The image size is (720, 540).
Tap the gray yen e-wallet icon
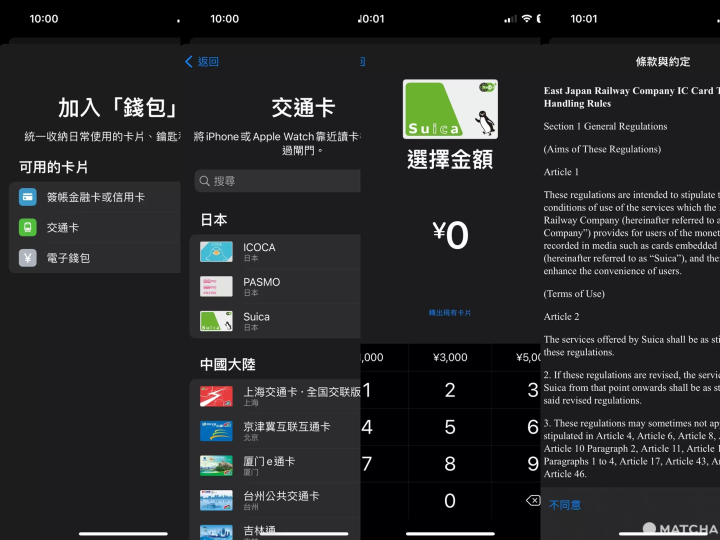[x=28, y=258]
